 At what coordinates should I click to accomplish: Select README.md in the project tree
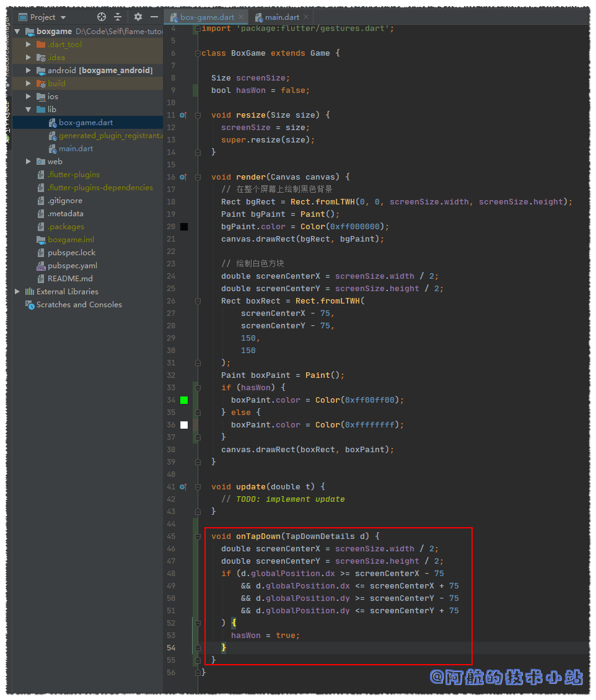pyautogui.click(x=69, y=279)
